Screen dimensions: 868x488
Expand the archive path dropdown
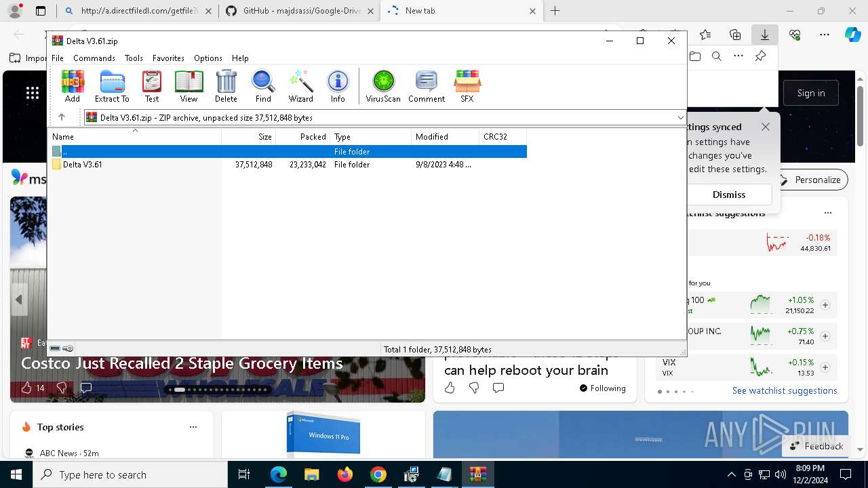coord(680,118)
